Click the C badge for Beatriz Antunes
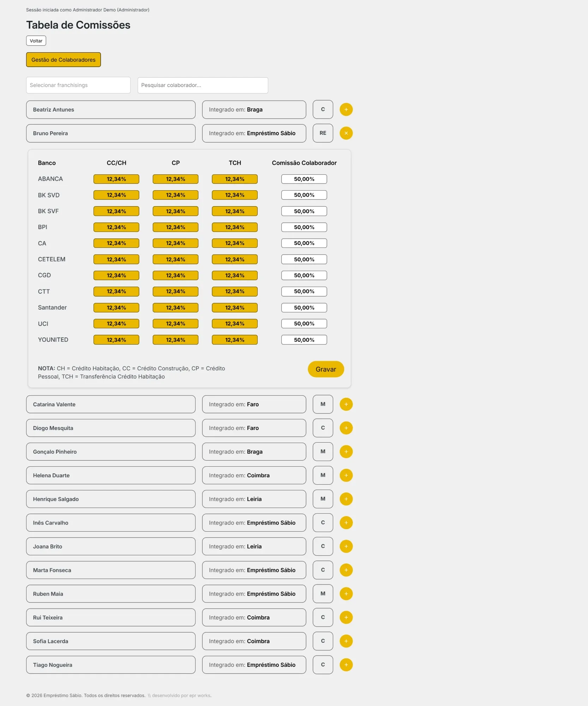Viewport: 588px width, 706px height. [323, 109]
